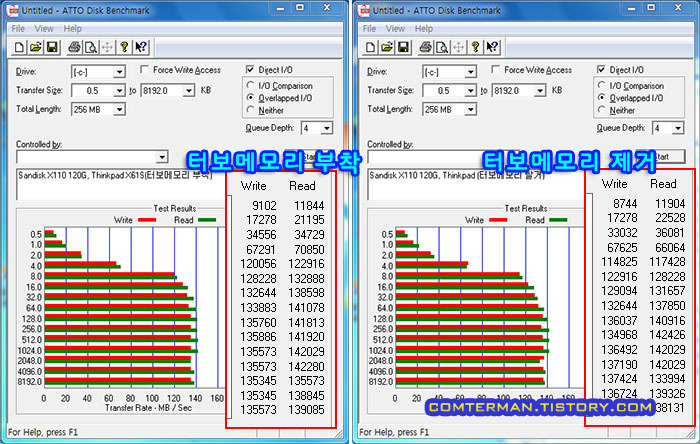Click Print icon in right ATTO window

425,47
